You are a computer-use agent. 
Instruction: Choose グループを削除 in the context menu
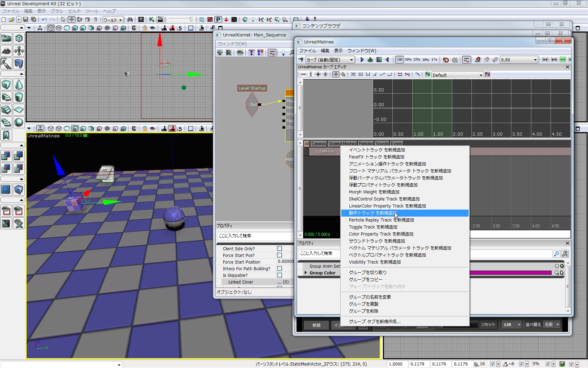tap(363, 311)
